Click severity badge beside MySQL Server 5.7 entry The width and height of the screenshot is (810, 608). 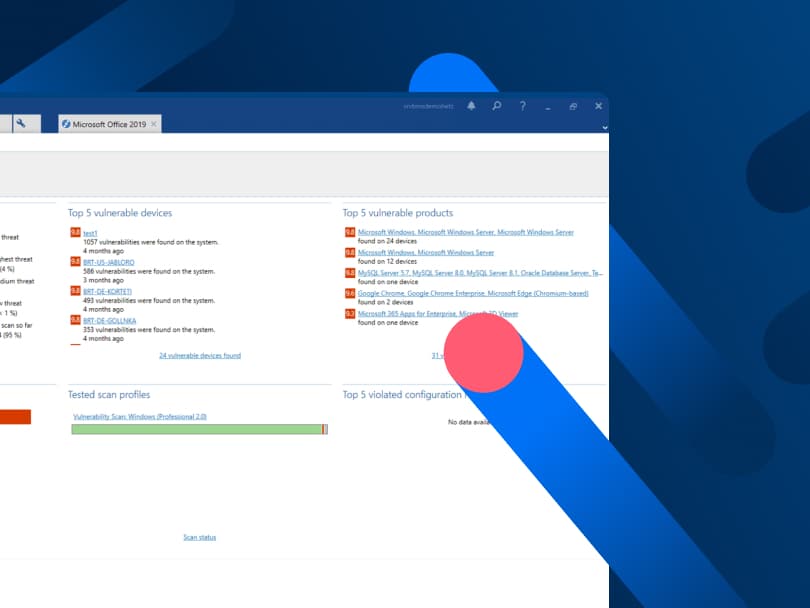(x=350, y=273)
